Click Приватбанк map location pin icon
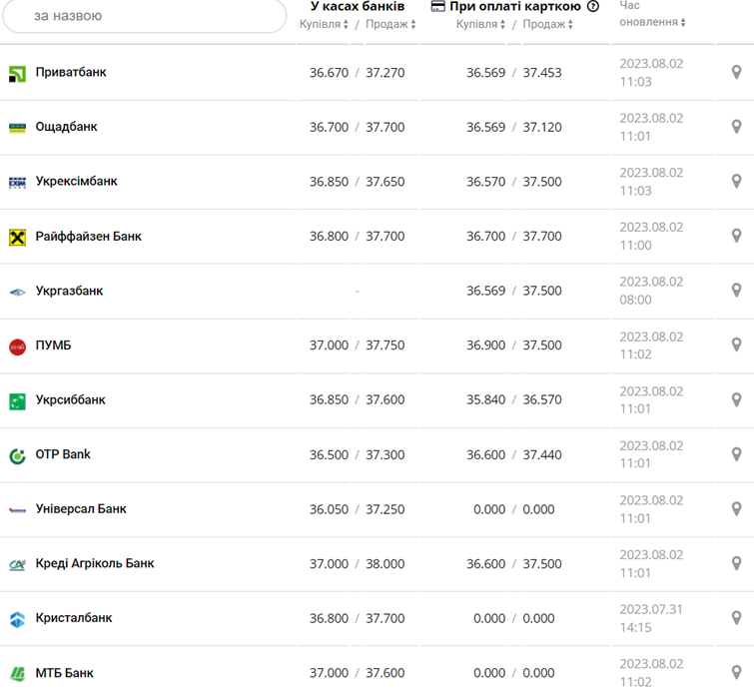The width and height of the screenshot is (754, 700). (x=737, y=72)
